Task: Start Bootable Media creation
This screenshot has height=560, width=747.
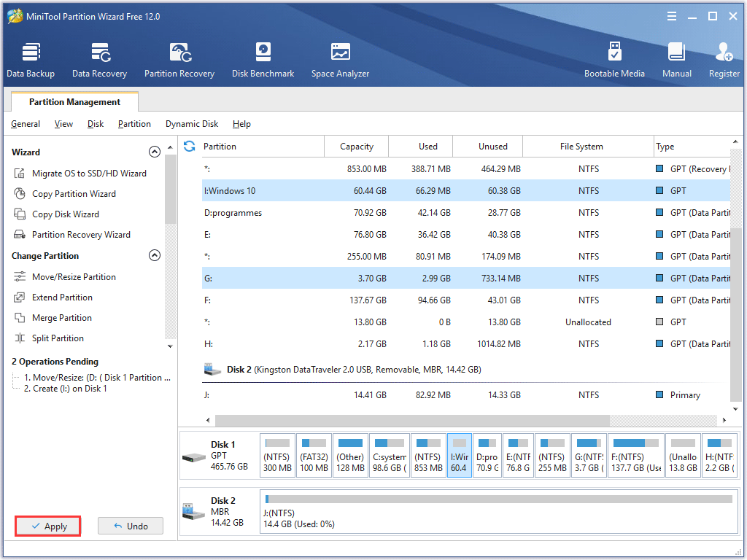Action: (x=615, y=58)
